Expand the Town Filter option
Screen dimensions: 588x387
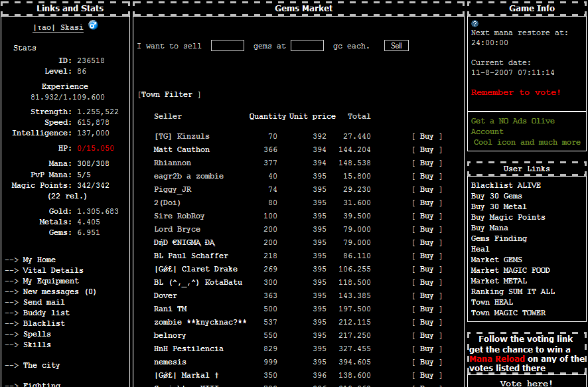pyautogui.click(x=169, y=95)
